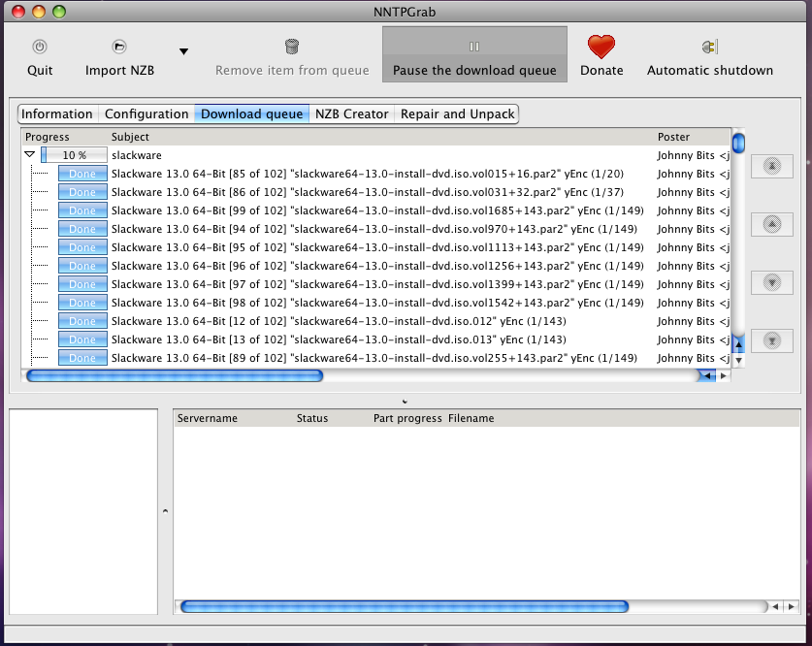Click the collapse arrow beside the left pane
The width and height of the screenshot is (812, 646).
[164, 510]
